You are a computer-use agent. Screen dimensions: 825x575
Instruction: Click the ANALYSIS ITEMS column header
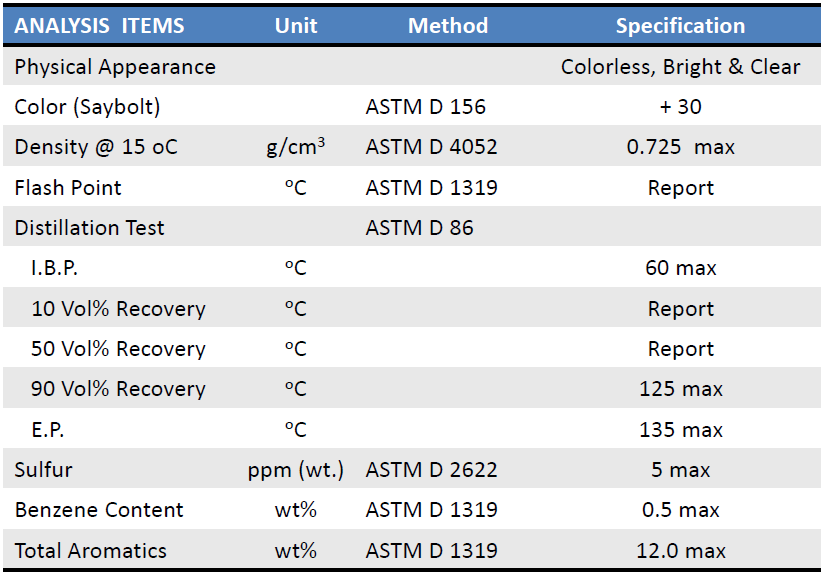coord(99,26)
